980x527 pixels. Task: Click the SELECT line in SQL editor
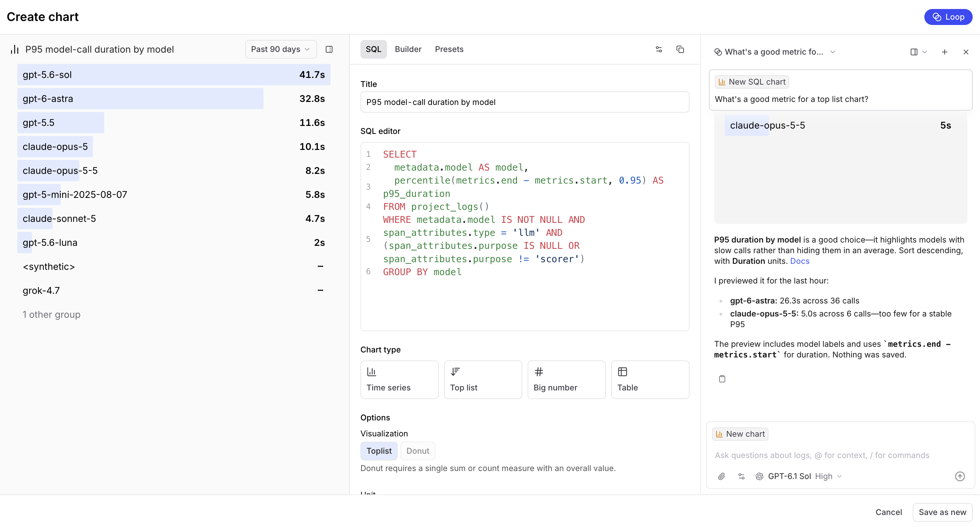coord(399,154)
